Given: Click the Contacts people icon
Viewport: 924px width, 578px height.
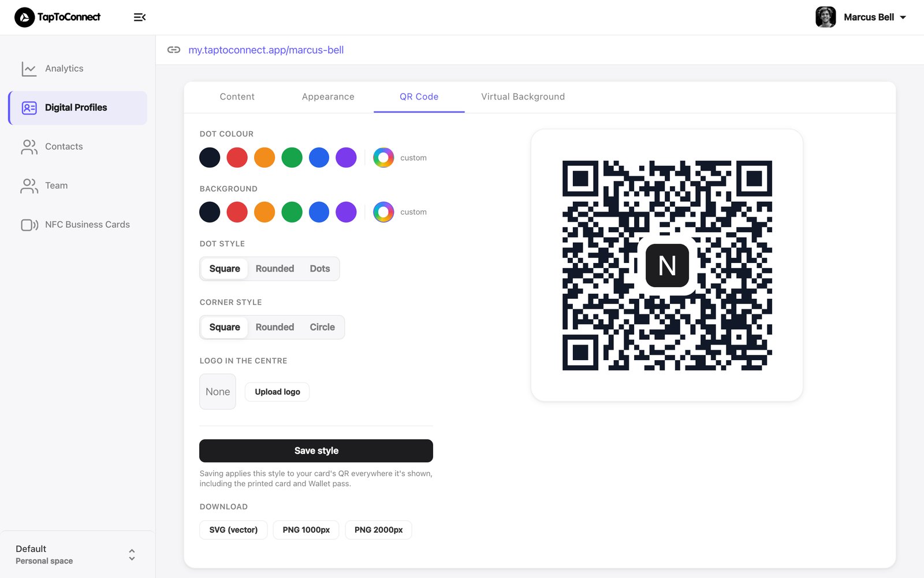Looking at the screenshot, I should click(x=29, y=147).
